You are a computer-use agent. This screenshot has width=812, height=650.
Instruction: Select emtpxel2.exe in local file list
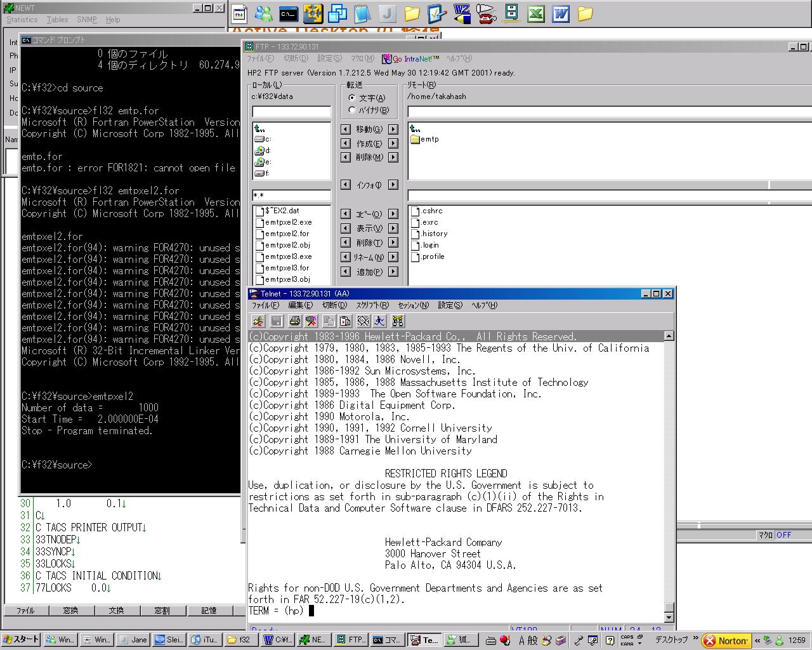tap(284, 222)
